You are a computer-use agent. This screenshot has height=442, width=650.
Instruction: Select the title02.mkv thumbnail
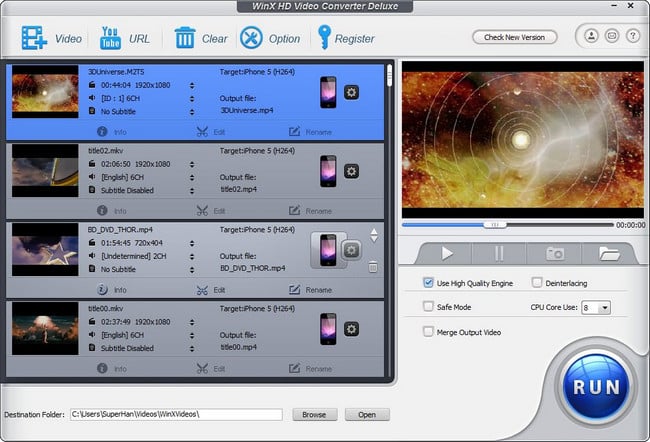(45, 170)
